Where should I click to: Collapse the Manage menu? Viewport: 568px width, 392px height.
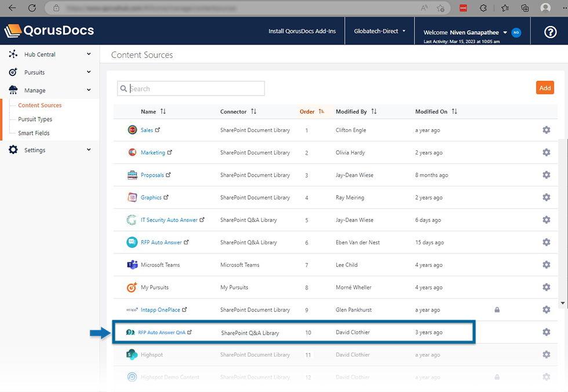tap(50, 90)
